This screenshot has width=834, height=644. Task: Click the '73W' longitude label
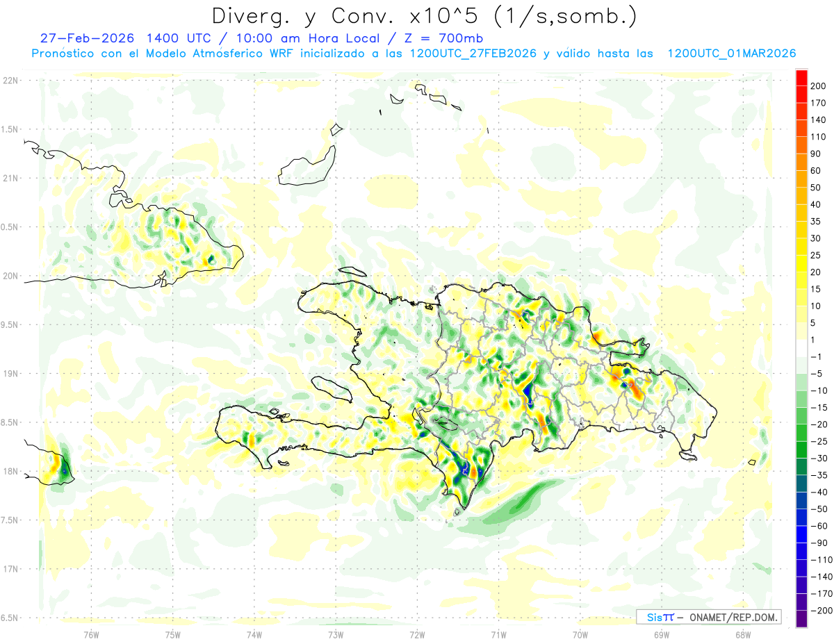click(x=336, y=634)
